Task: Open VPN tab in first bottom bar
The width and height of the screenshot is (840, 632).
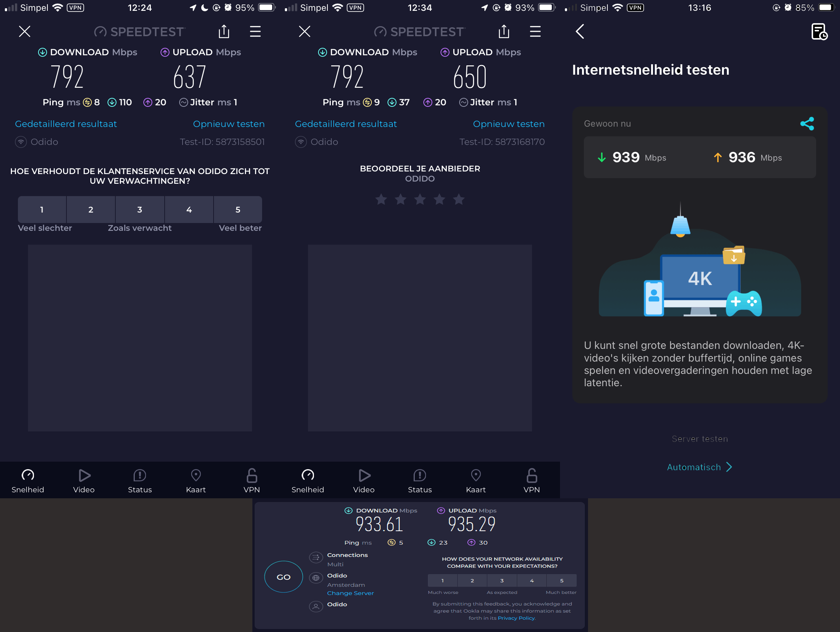Action: (252, 480)
